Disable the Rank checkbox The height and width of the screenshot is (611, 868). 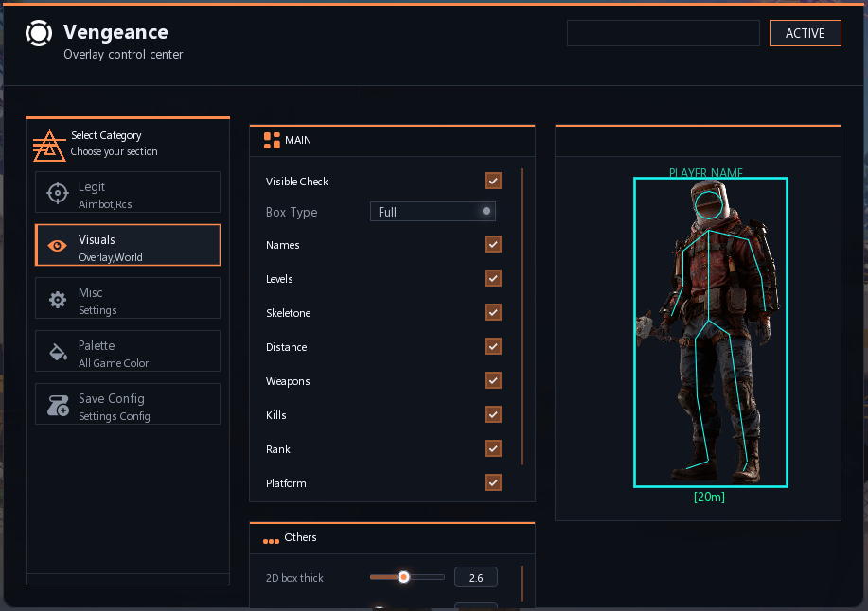[x=493, y=448]
